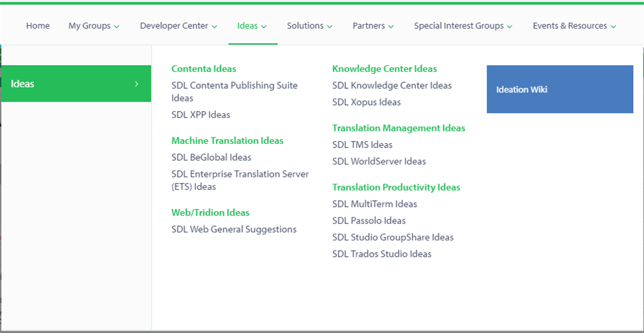Click the chevron next to Solutions

coord(330,27)
